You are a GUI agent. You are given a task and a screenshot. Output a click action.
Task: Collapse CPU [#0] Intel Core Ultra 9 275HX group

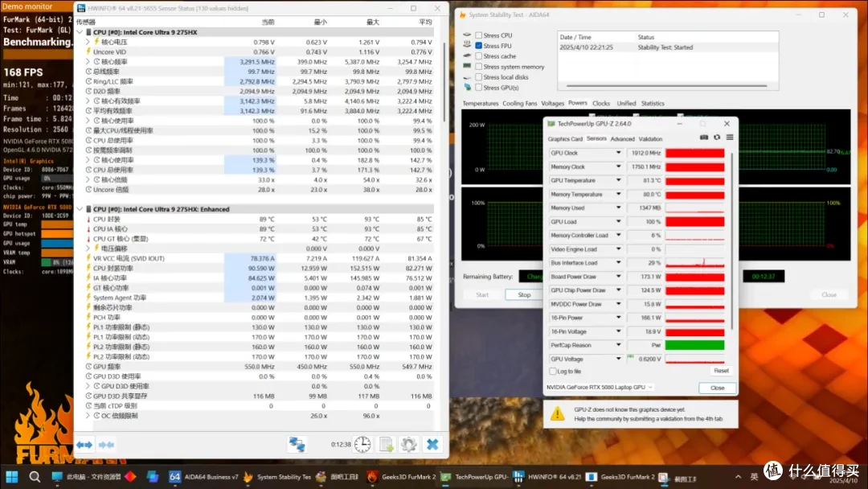80,32
